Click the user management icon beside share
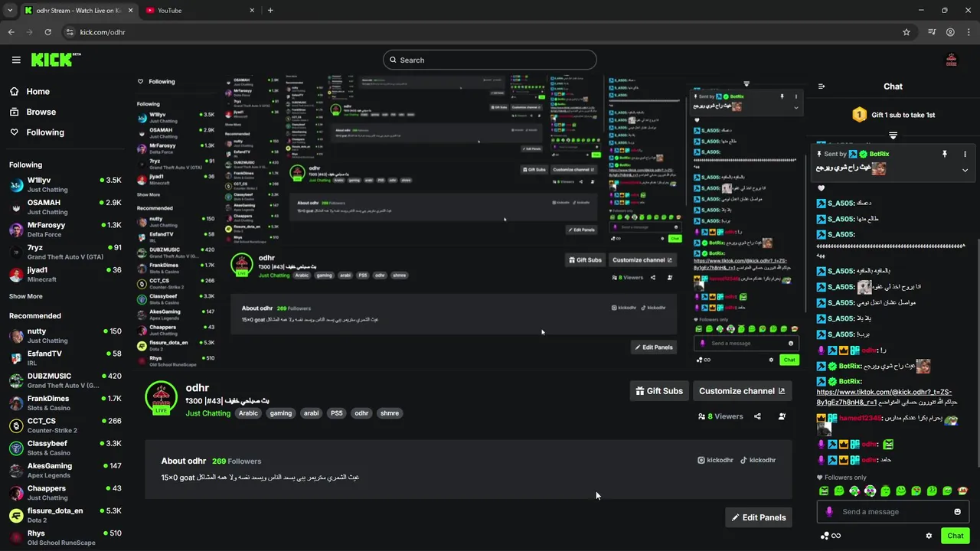Screen dimensions: 980x551 [x=782, y=416]
